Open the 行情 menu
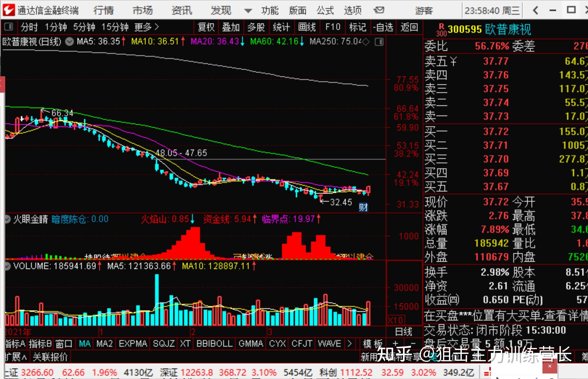Screen dimensions: 588x379 click(x=104, y=10)
